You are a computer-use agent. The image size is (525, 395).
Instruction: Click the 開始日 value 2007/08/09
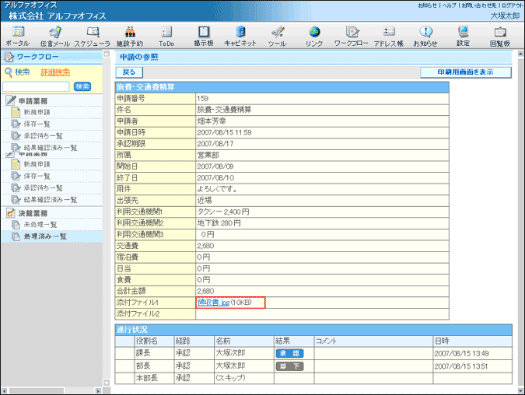(215, 167)
